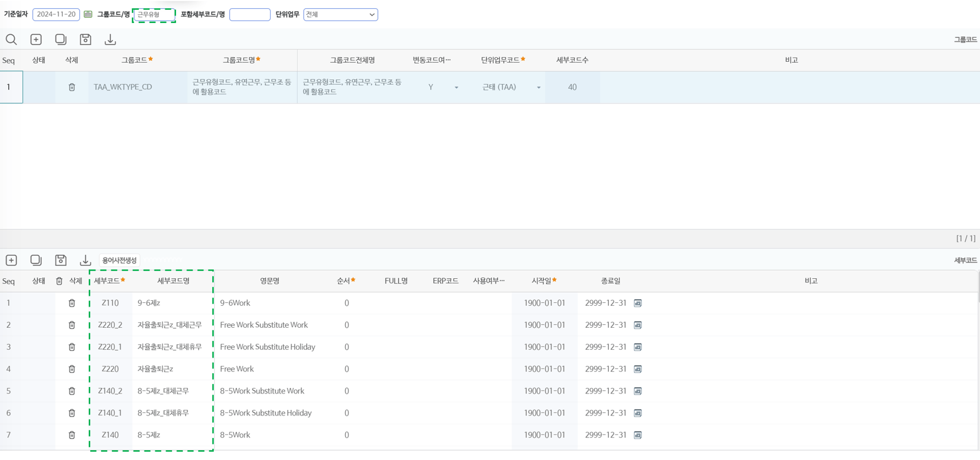Click the 그룹코드/명 search input
The image size is (980, 460).
[x=154, y=14]
